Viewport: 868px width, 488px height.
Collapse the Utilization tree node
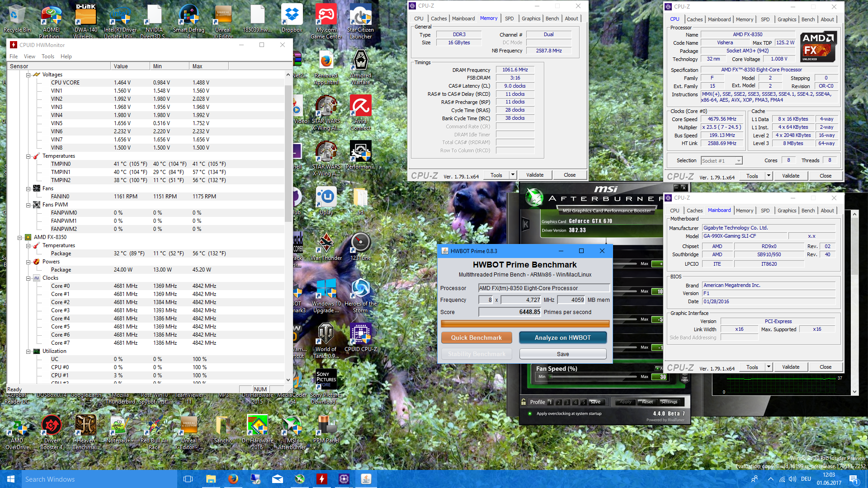[x=28, y=351]
